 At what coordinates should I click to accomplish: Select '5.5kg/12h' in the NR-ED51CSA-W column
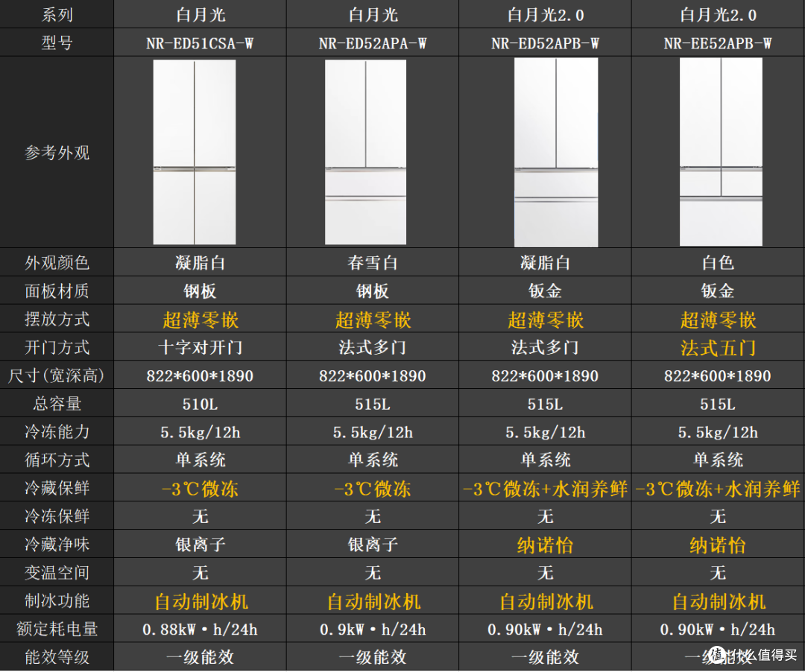tap(200, 432)
